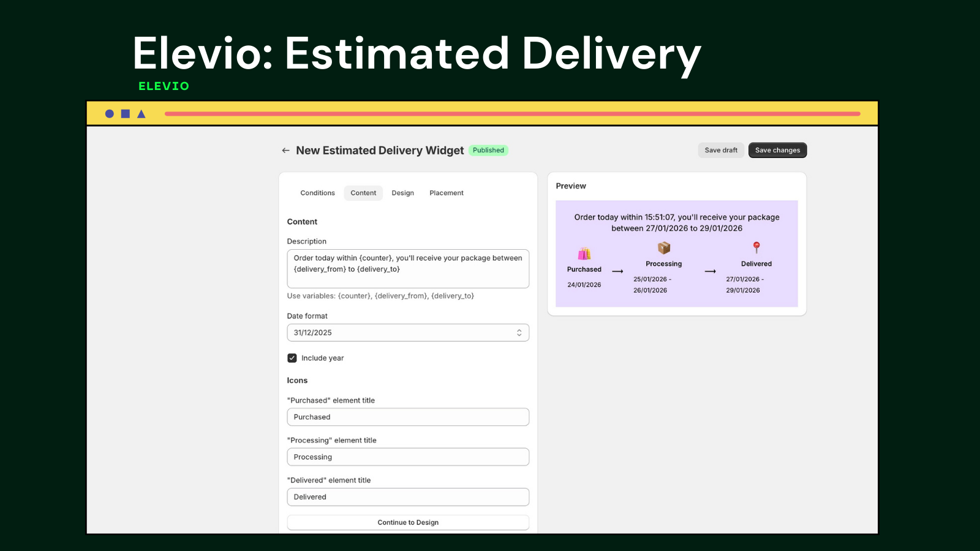The width and height of the screenshot is (980, 551).
Task: Click the Published status badge
Action: (488, 150)
